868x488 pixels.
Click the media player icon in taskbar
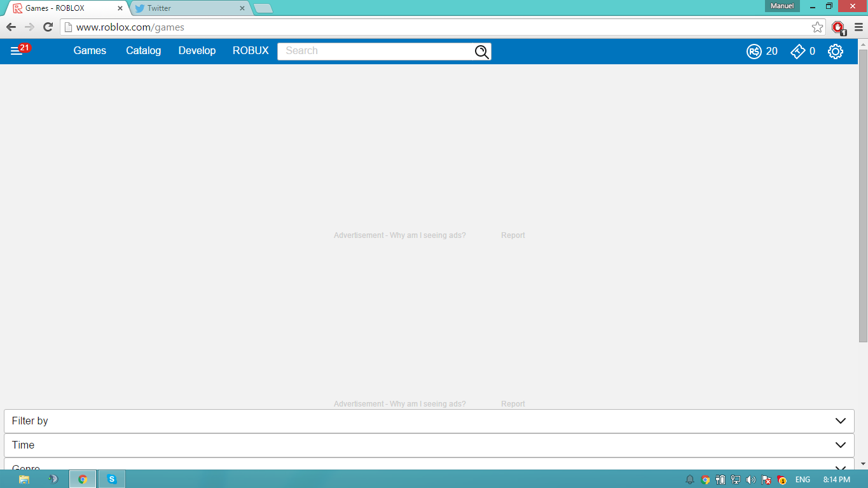53,479
